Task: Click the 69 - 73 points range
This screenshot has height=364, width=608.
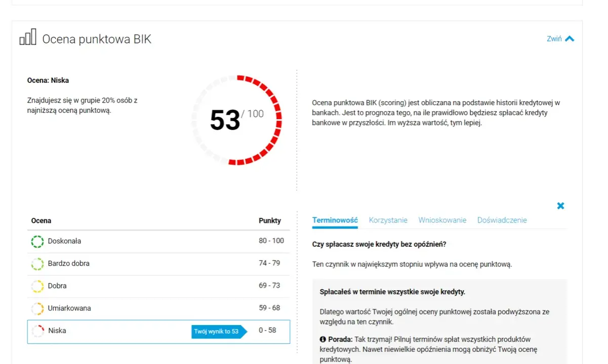Action: 269,285
